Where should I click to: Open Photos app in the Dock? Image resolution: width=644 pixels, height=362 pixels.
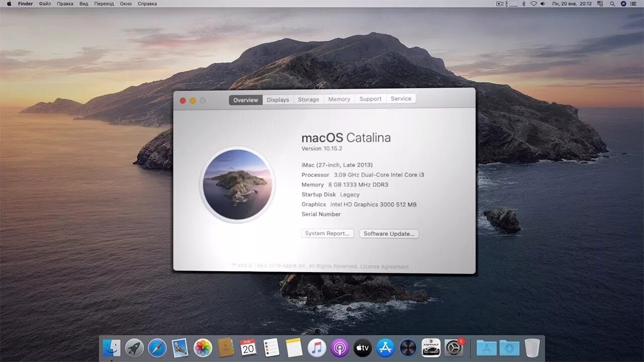coord(203,348)
